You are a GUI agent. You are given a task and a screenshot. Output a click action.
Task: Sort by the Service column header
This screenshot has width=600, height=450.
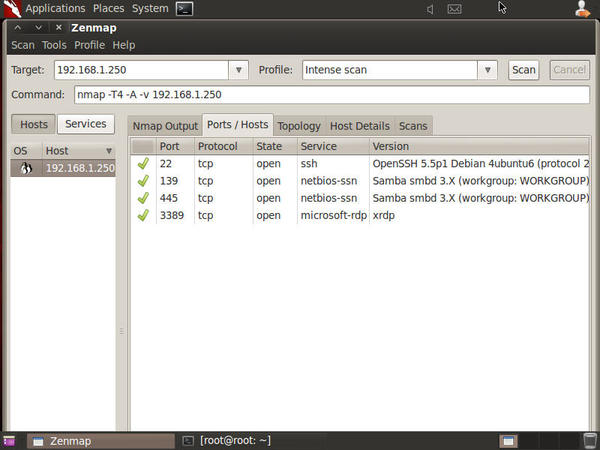333,146
